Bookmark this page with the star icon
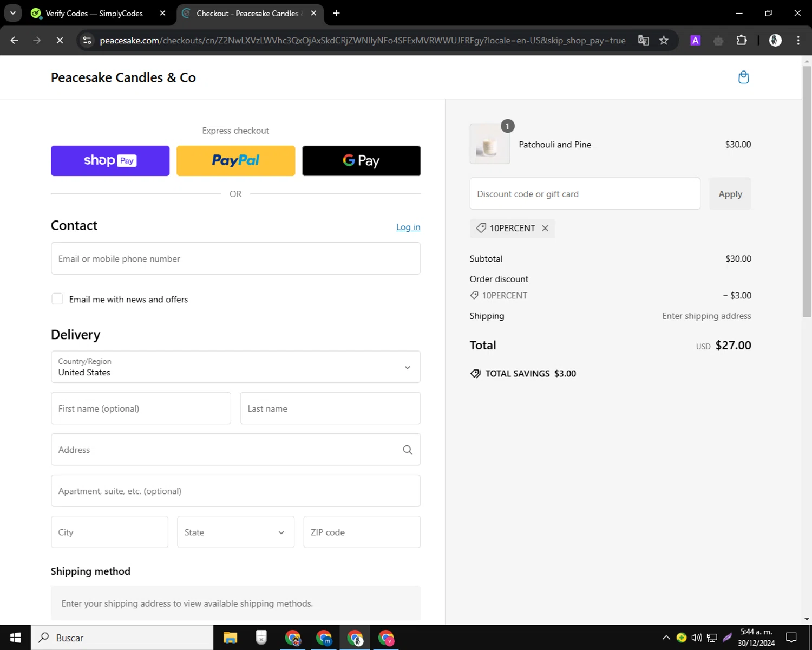812x650 pixels. 664,41
